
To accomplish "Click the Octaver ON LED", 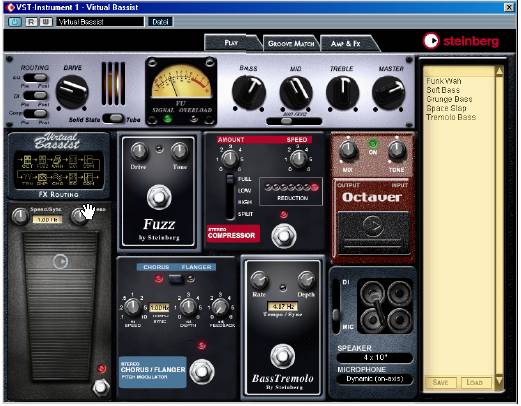I will click(372, 144).
